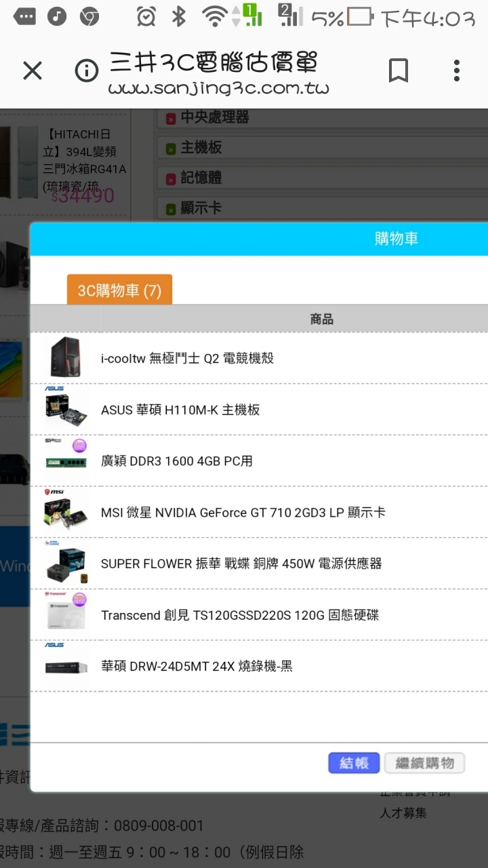Tap the 0809-008-001 phone number
This screenshot has width=488, height=868.
click(159, 826)
